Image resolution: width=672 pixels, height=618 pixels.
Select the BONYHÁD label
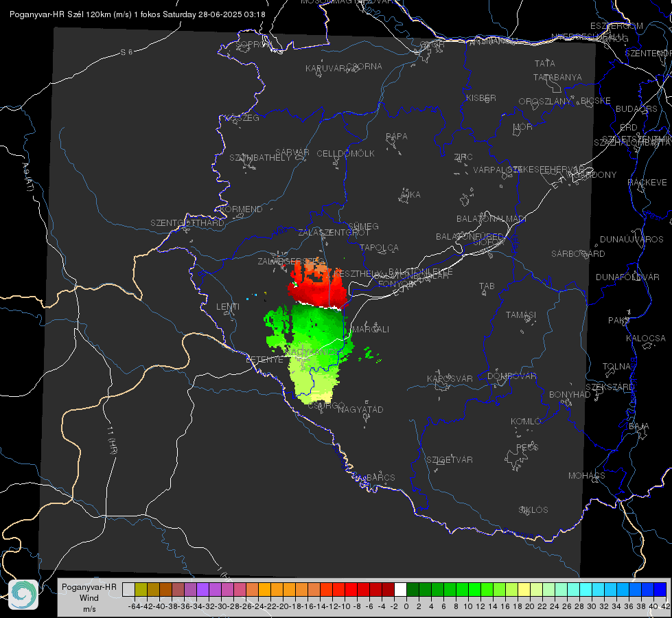[x=570, y=395]
